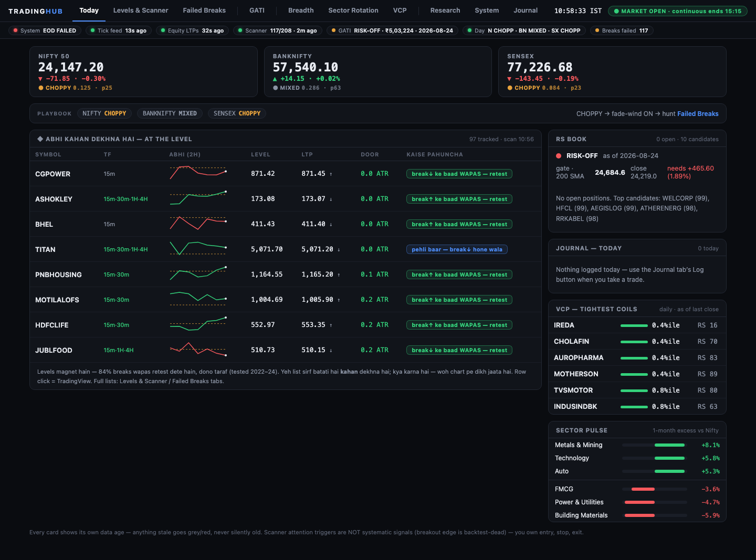
Task: Click the FMCG sector bar
Action: coord(654,489)
